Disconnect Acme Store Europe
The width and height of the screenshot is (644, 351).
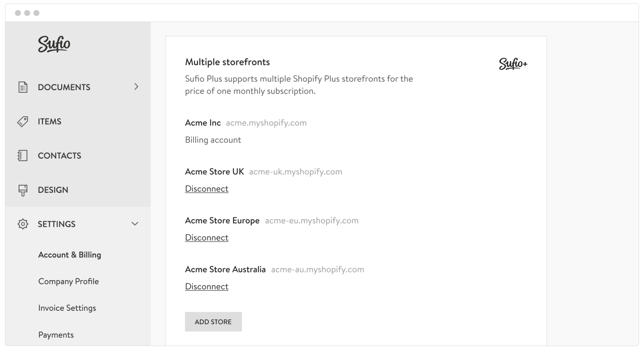click(207, 238)
